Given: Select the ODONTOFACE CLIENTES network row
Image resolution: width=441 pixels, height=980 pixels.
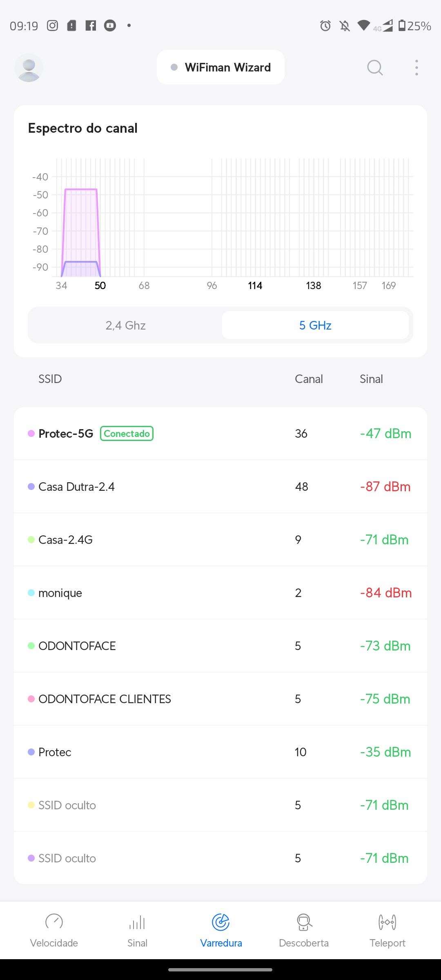Looking at the screenshot, I should [x=220, y=699].
